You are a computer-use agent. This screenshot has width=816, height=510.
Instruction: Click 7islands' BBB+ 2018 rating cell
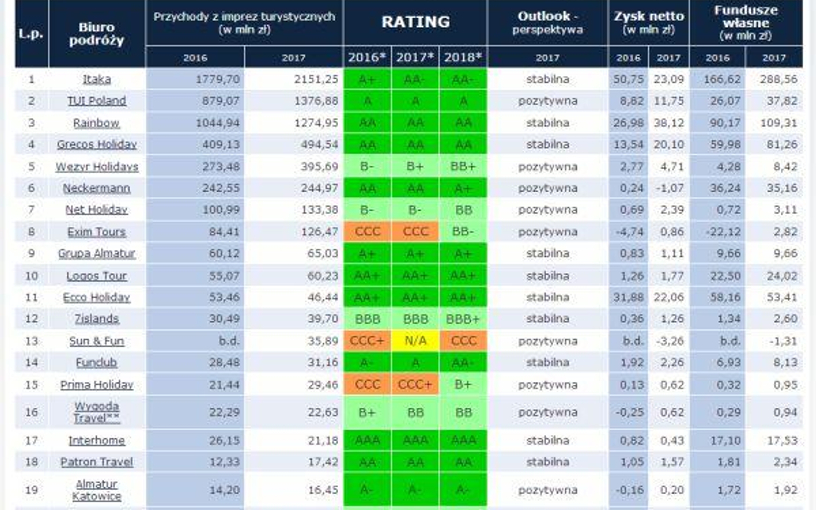click(463, 318)
